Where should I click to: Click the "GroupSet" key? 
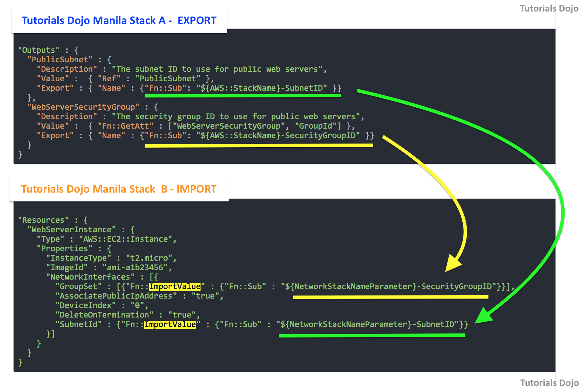79,286
